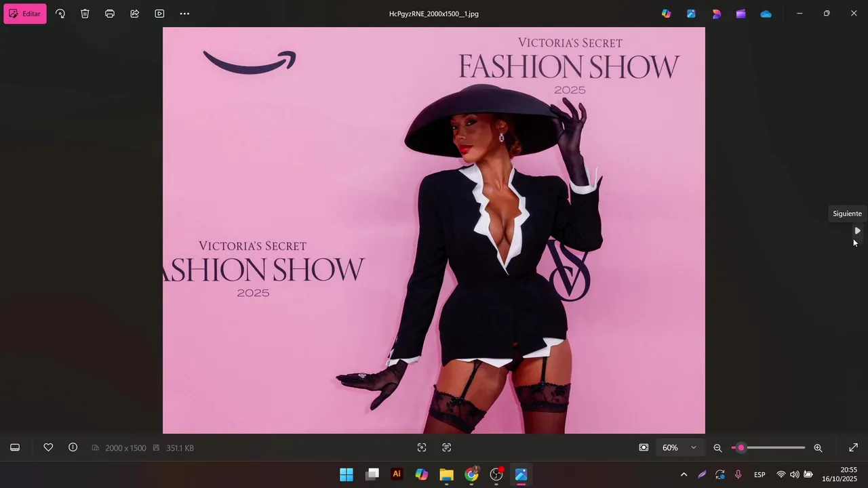
Task: Open Task View on taskbar
Action: (x=372, y=474)
